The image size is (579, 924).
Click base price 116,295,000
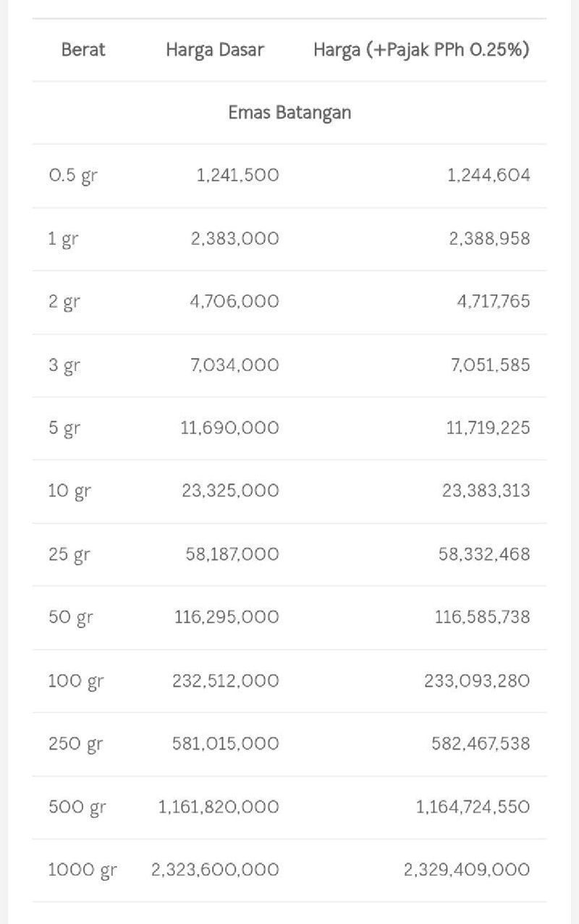pos(227,617)
